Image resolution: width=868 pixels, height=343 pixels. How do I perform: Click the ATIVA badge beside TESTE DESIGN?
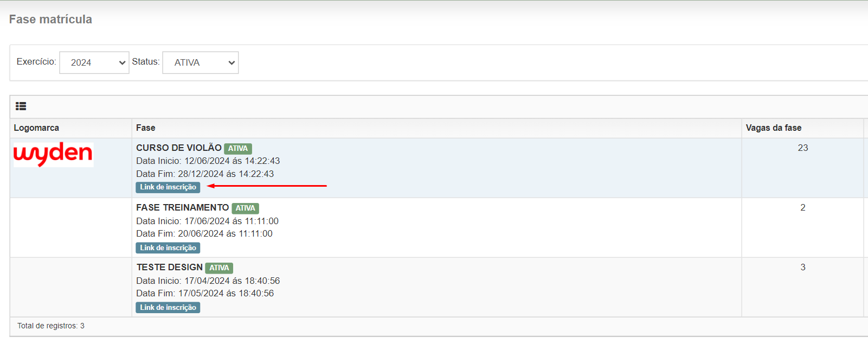tap(219, 268)
